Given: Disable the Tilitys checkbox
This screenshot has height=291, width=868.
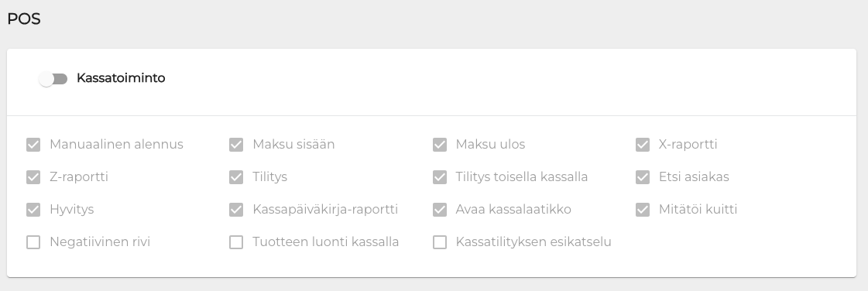Looking at the screenshot, I should [x=236, y=177].
